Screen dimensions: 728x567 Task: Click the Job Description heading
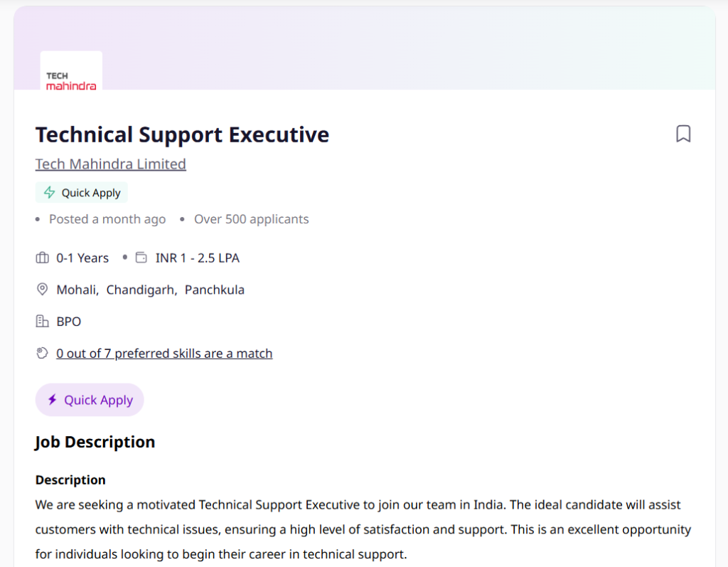(95, 442)
